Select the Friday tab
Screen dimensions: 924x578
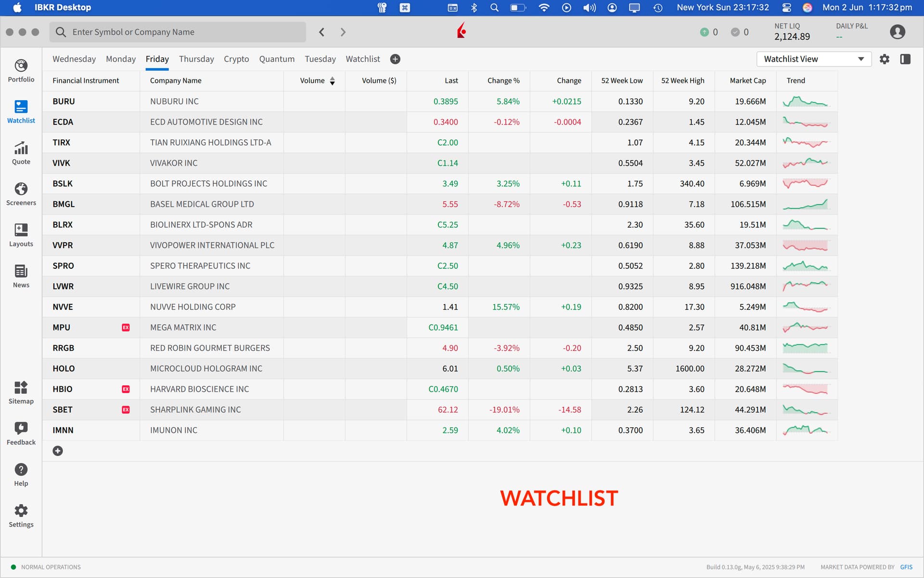pos(157,59)
